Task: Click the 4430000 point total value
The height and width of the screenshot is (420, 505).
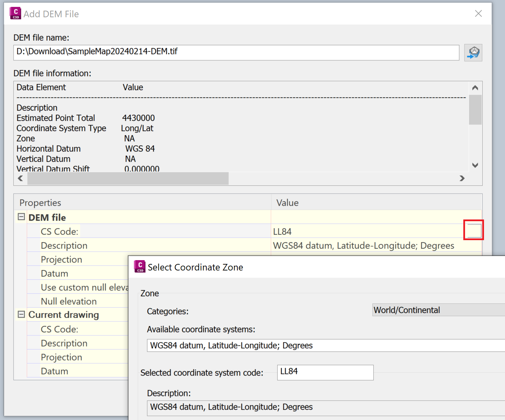Action: click(x=138, y=118)
